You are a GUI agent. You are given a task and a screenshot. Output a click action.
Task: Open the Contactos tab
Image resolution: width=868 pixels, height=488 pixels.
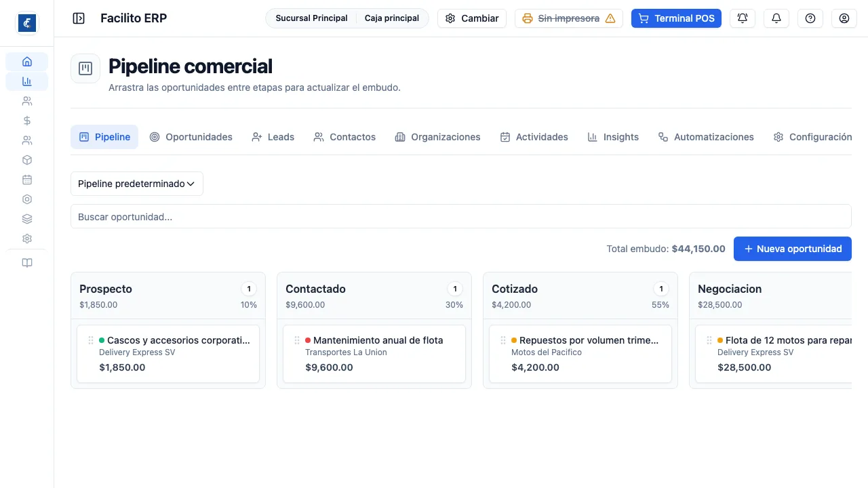pyautogui.click(x=344, y=137)
